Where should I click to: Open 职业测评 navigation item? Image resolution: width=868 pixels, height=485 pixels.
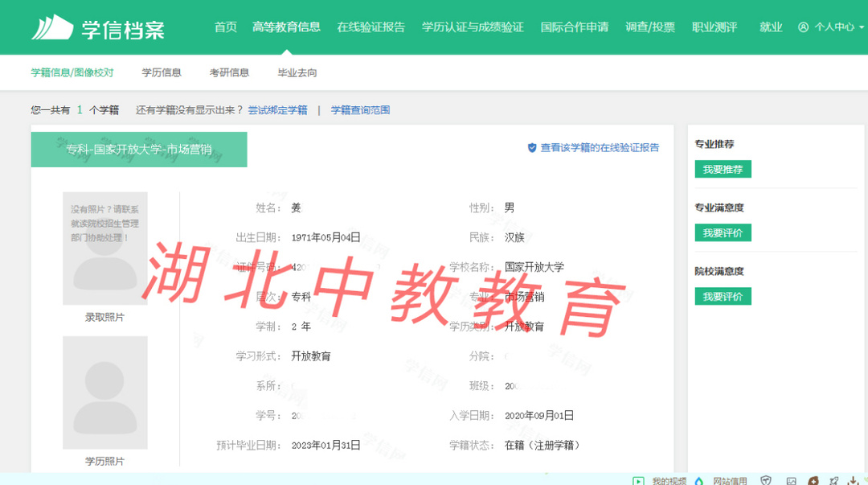click(x=714, y=27)
